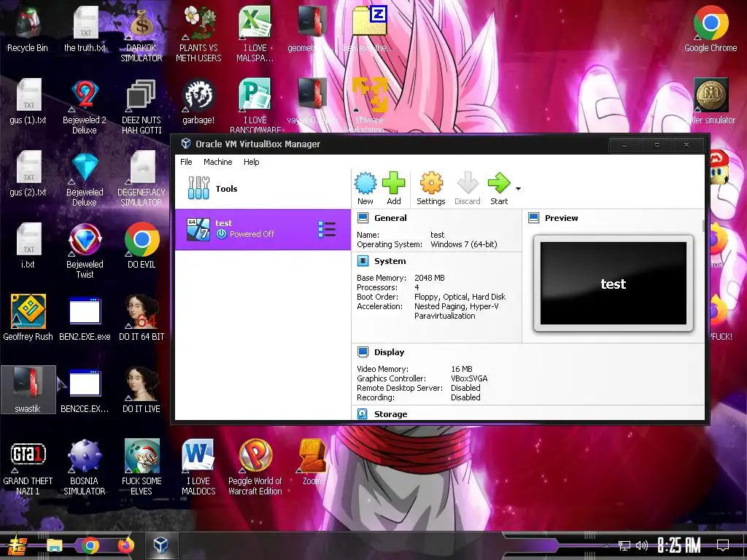Screen dimensions: 747x560
Task: Click the test VM preview thumbnail
Action: click(x=613, y=284)
